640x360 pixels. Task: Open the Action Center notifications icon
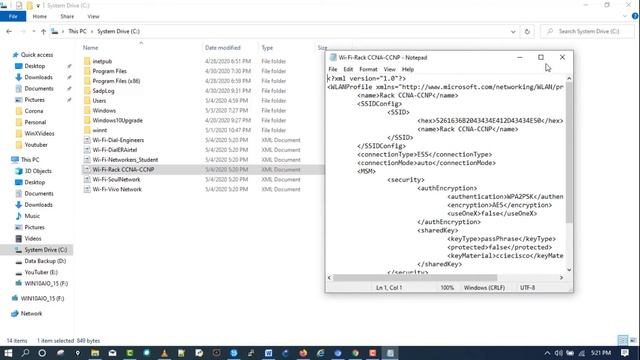pos(624,353)
